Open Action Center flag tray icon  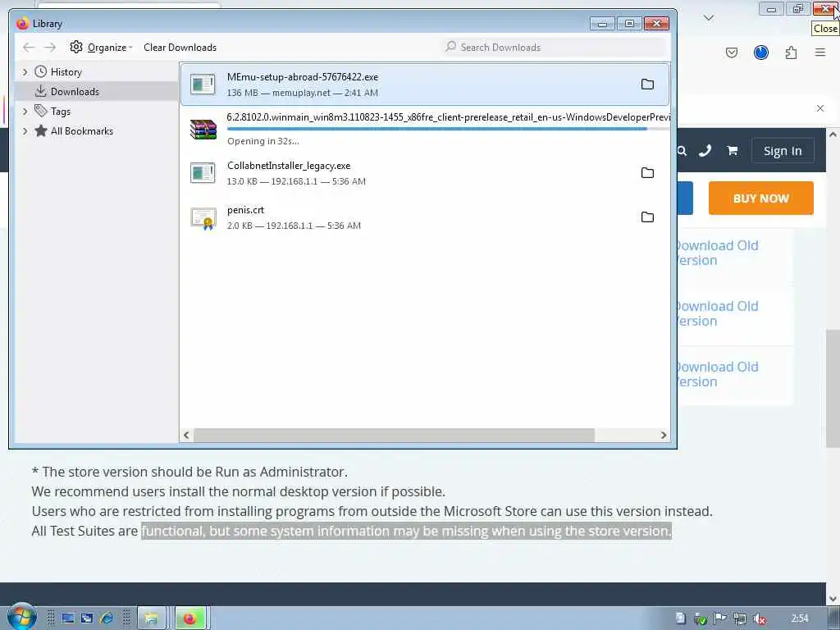[720, 619]
